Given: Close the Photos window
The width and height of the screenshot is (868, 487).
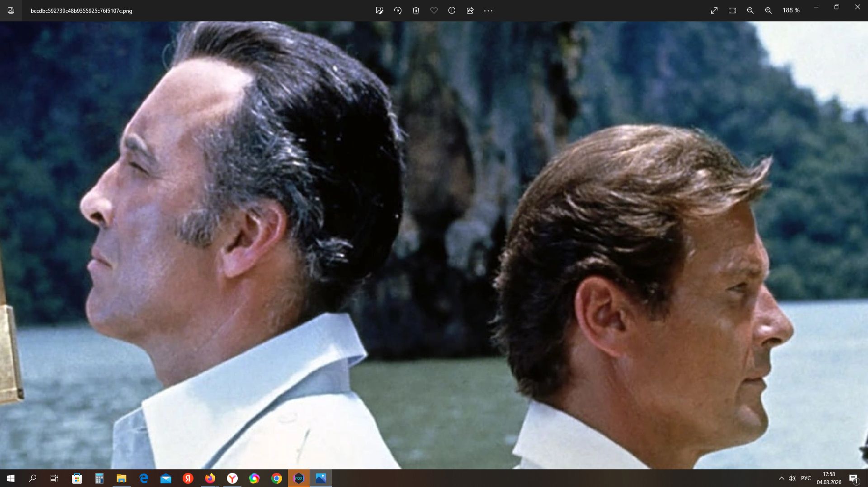Looking at the screenshot, I should [858, 7].
